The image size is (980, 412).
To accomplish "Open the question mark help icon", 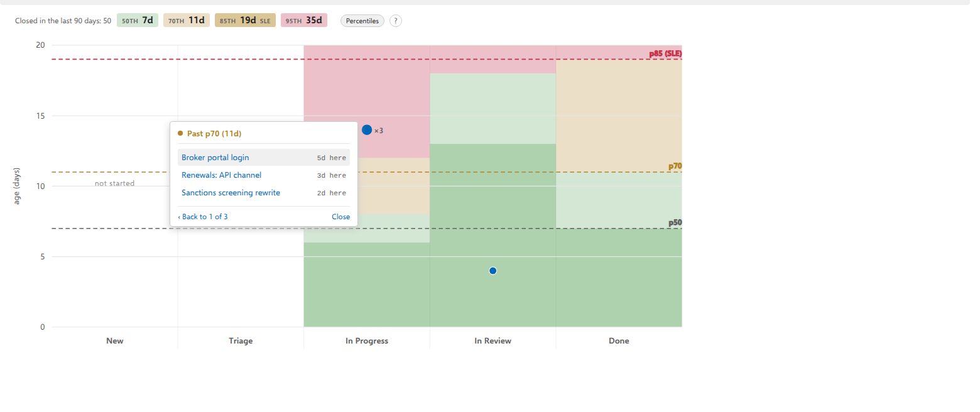I will point(396,21).
